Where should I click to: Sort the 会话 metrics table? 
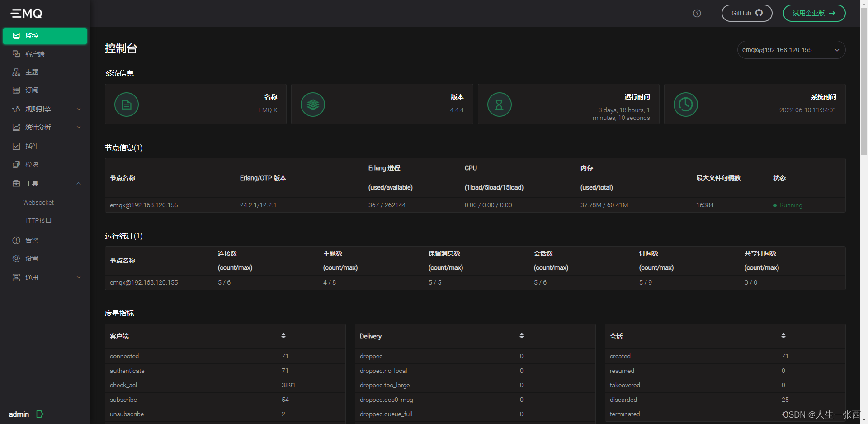click(783, 336)
